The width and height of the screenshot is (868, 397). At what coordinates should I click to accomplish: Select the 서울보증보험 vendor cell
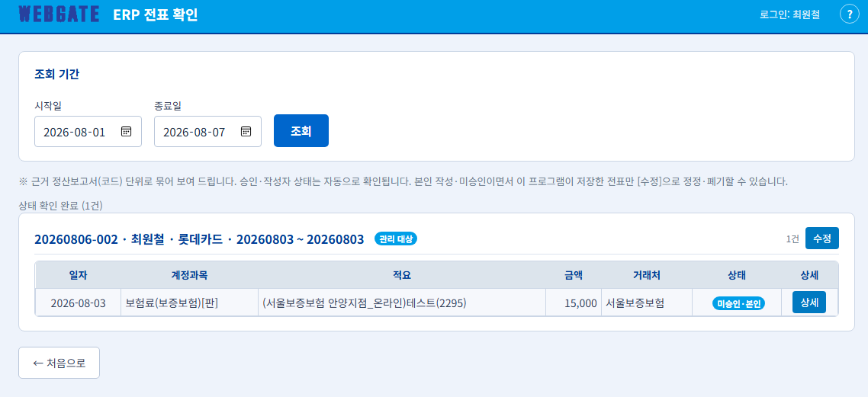pyautogui.click(x=647, y=303)
